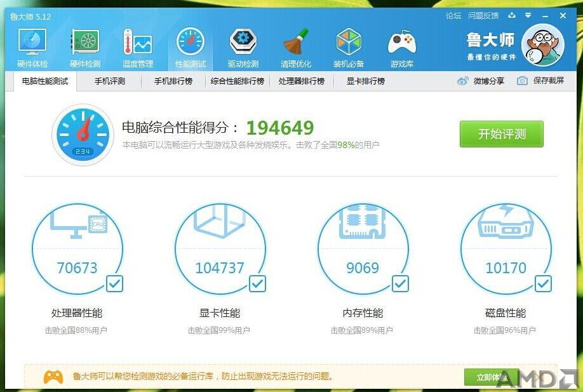Open the 问题反馈 feedback link
The height and width of the screenshot is (392, 583).
click(483, 16)
